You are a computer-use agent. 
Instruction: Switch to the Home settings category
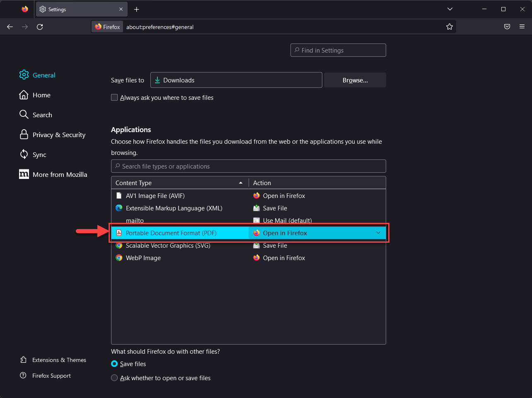click(x=41, y=95)
